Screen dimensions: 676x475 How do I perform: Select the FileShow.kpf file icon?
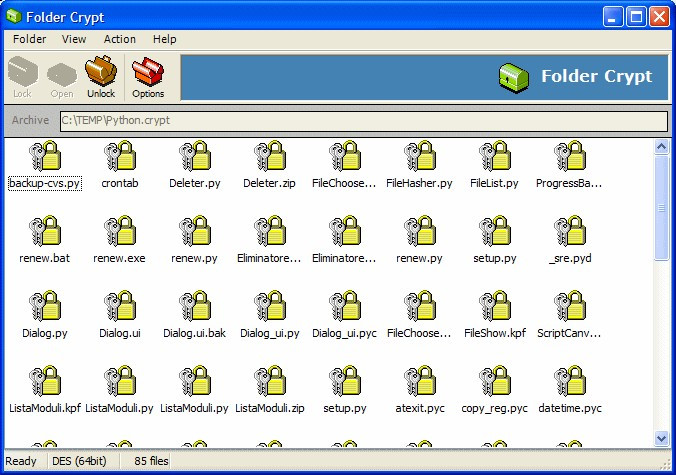495,306
